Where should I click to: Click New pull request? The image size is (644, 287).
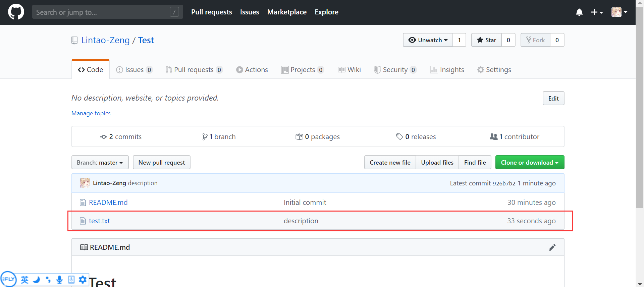[x=162, y=162]
